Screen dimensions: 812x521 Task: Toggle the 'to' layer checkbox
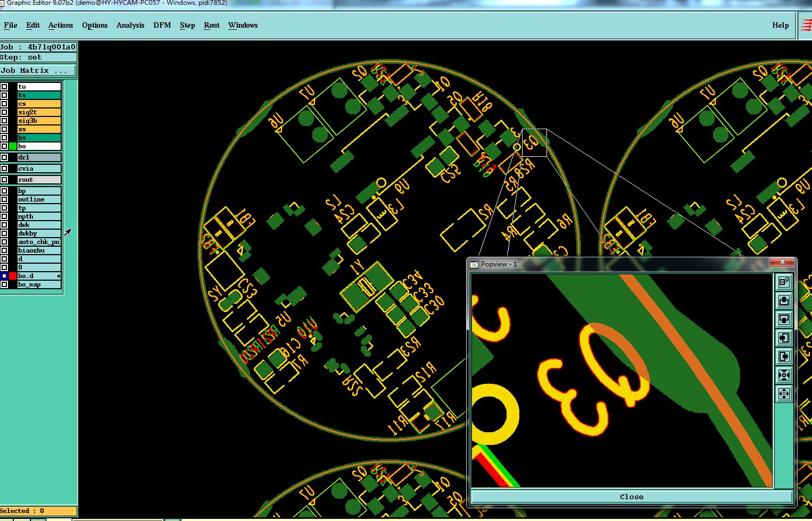pyautogui.click(x=4, y=87)
